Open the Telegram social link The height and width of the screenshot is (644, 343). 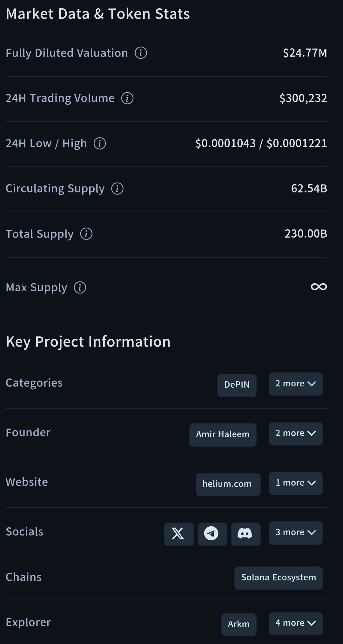212,534
